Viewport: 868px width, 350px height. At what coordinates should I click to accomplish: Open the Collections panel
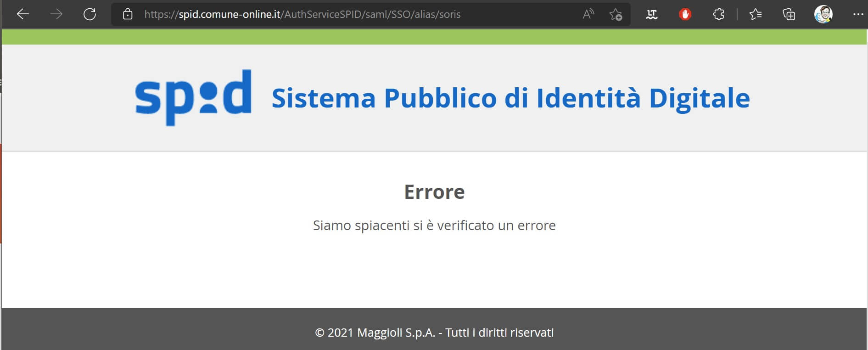(789, 14)
